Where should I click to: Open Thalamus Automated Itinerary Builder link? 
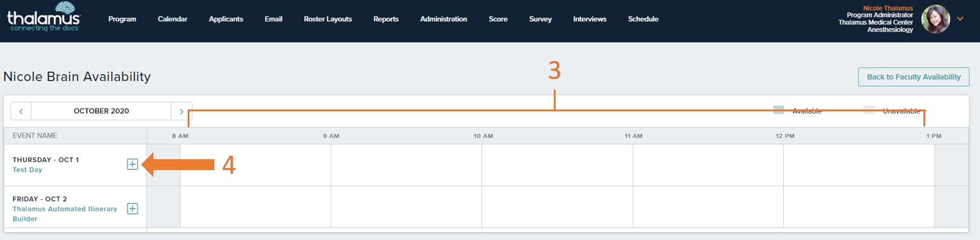[x=65, y=214]
